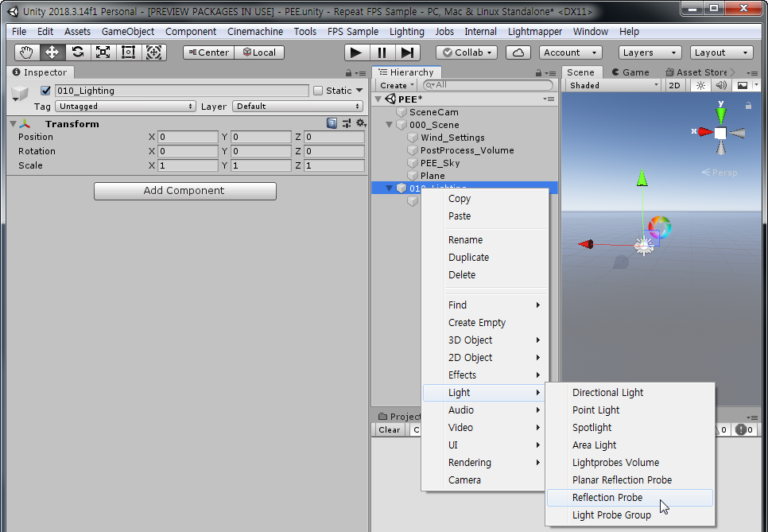Open Shaded draw mode dropdown
Image resolution: width=768 pixels, height=532 pixels.
click(613, 85)
